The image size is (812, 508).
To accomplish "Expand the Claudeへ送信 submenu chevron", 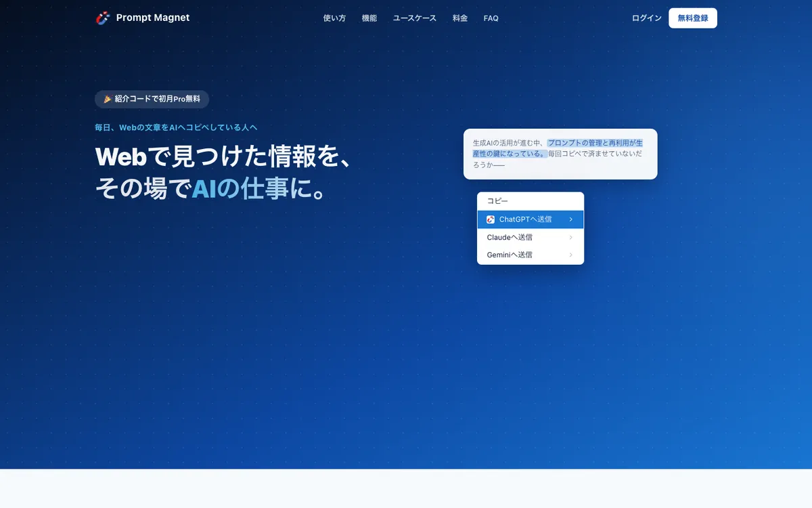I will point(571,237).
